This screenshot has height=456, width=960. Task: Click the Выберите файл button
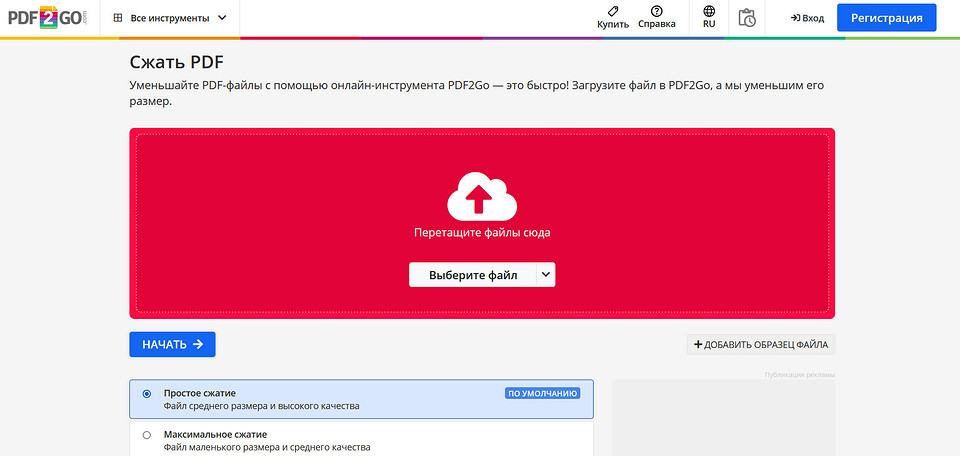click(x=473, y=275)
